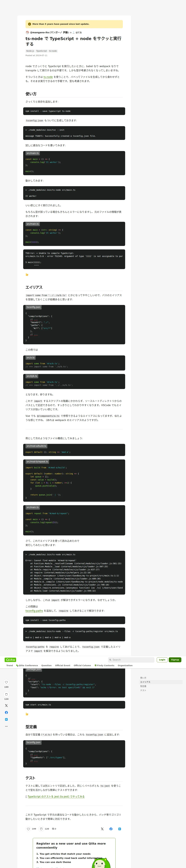Screen dimensions: 186x868
Task: Click the Findy Contents icon
Action: pos(95,665)
